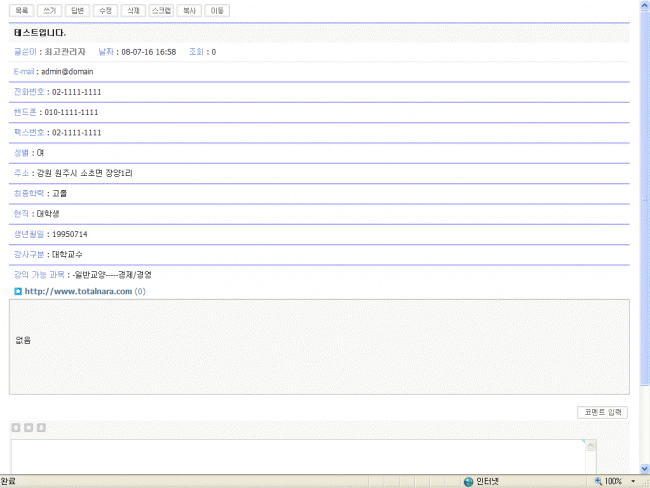Open the http://www.totalnara.com link
650x488 pixels.
click(x=78, y=291)
